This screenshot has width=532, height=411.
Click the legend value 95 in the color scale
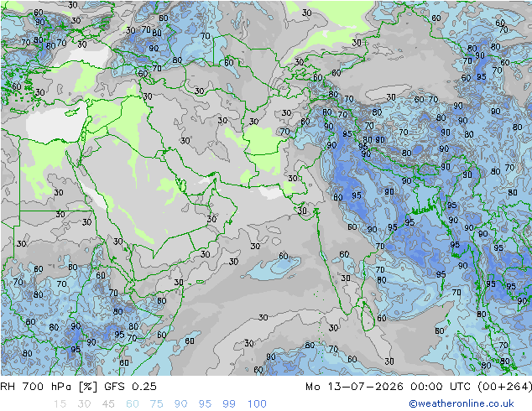click(205, 404)
